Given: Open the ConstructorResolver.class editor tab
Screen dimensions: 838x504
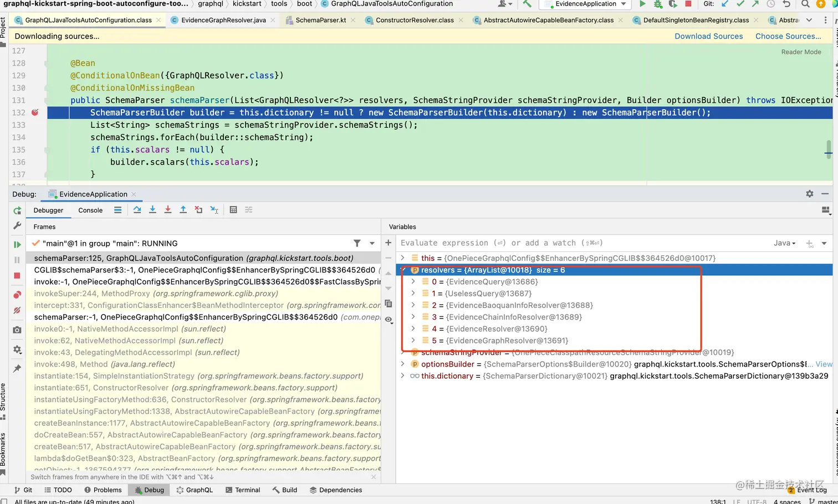Looking at the screenshot, I should [415, 20].
